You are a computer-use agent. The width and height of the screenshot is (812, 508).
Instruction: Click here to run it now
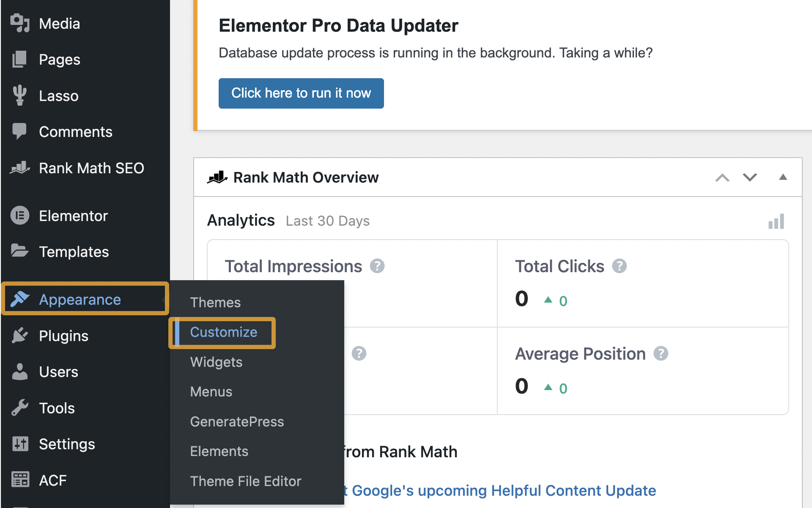tap(301, 93)
